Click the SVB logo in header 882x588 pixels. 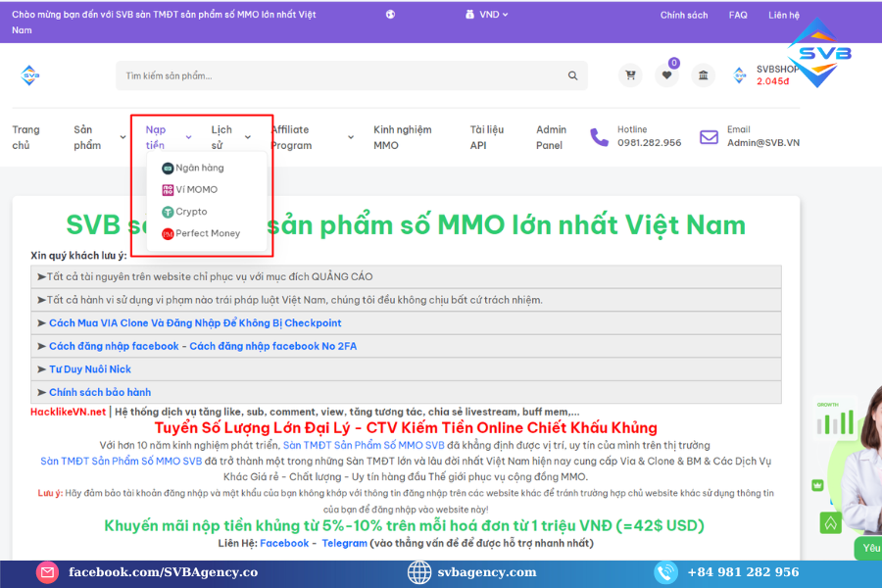pos(29,75)
